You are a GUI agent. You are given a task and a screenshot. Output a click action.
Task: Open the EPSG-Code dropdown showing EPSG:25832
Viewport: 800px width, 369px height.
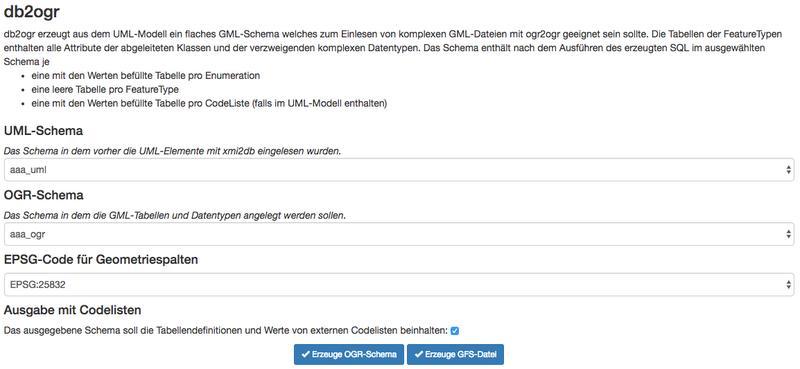398,284
